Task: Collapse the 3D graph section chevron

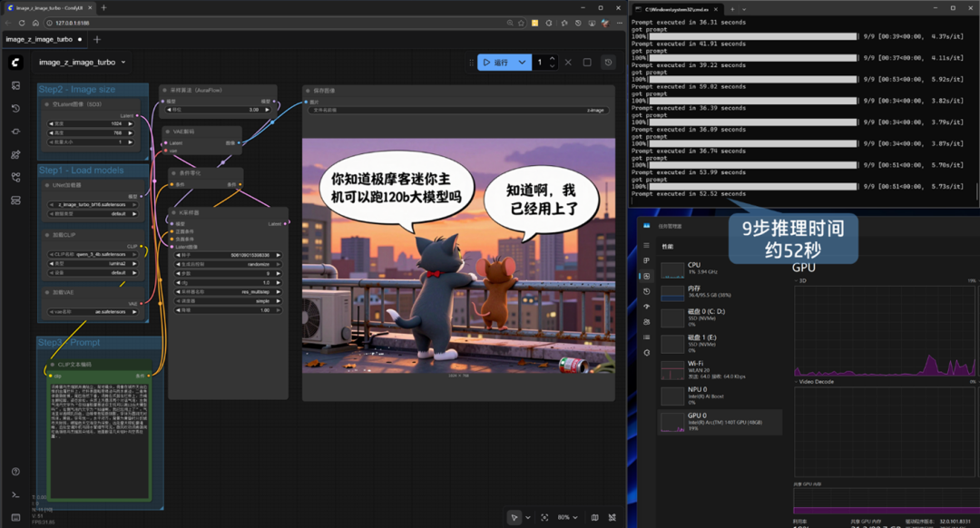Action: coord(797,280)
